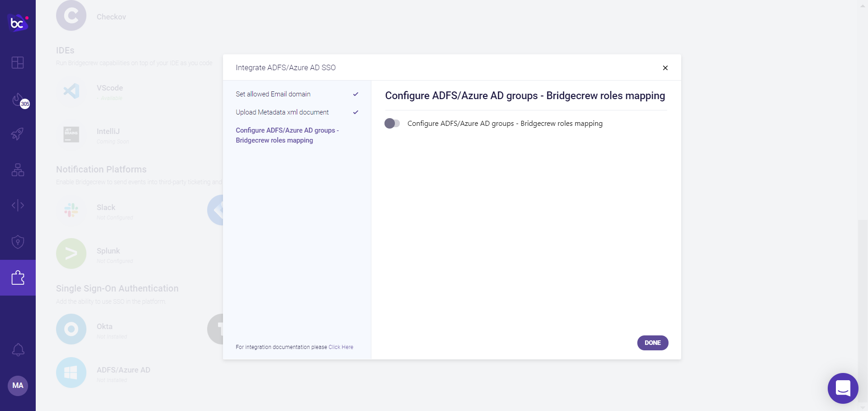Screen dimensions: 868x411
Task: Click the Checkov integration icon
Action: coord(71,16)
